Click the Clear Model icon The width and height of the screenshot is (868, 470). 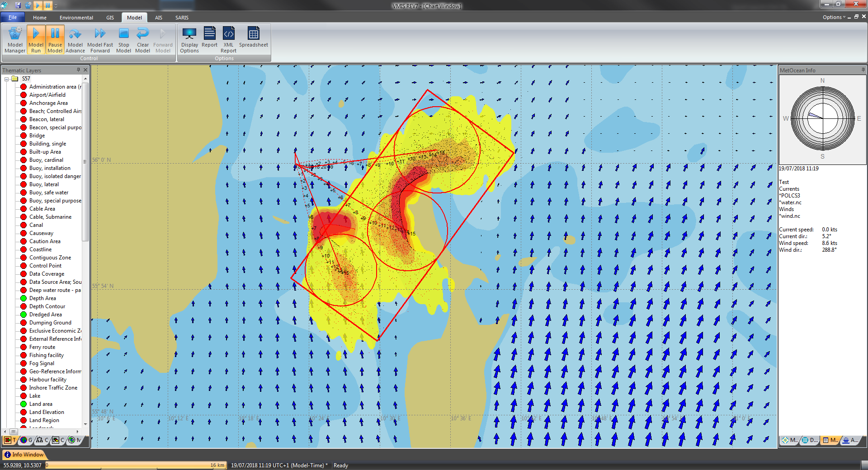[x=142, y=39]
